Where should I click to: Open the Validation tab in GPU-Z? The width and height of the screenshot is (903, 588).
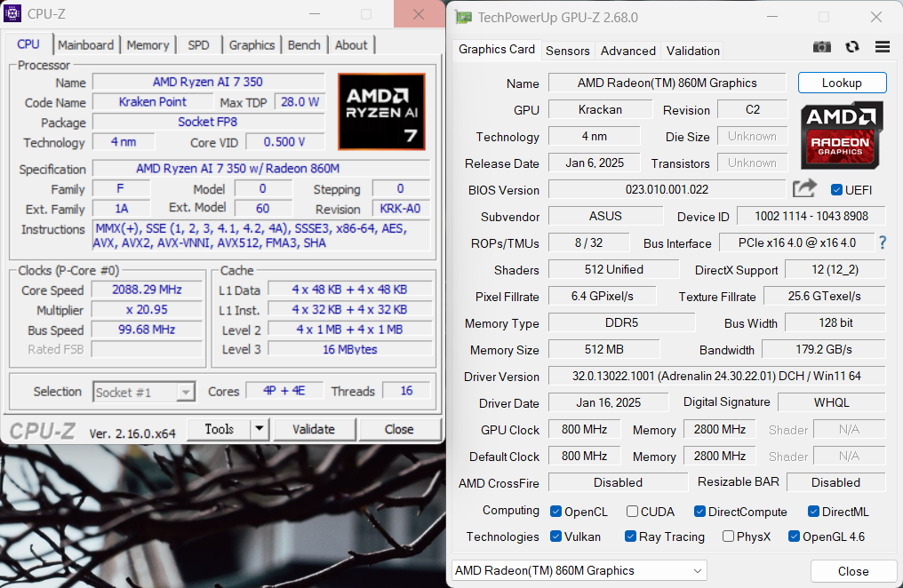click(692, 51)
